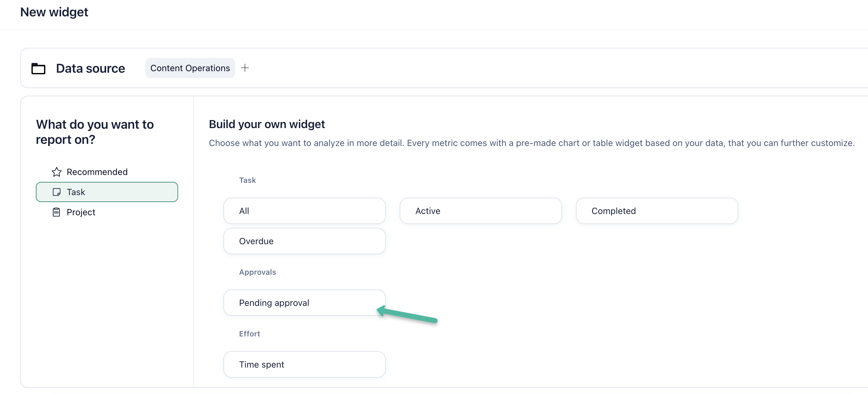Click the Content Operations data source chip
The image size is (868, 394).
190,68
